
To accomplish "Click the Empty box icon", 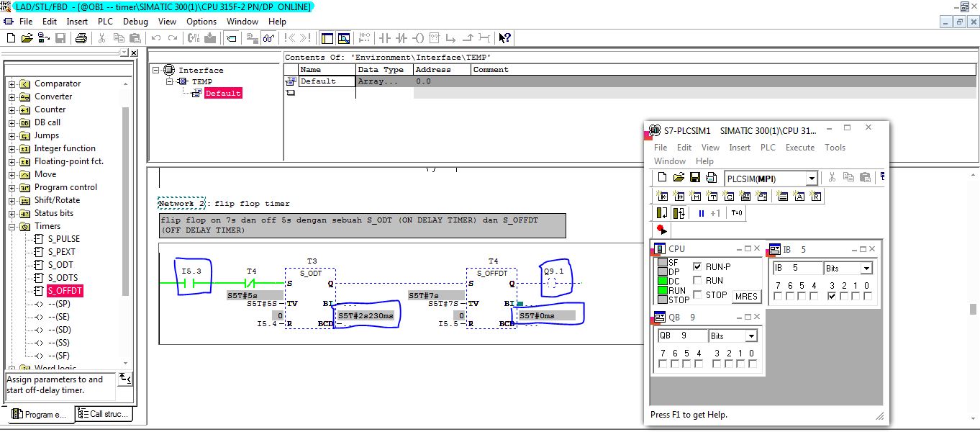I will tap(434, 38).
